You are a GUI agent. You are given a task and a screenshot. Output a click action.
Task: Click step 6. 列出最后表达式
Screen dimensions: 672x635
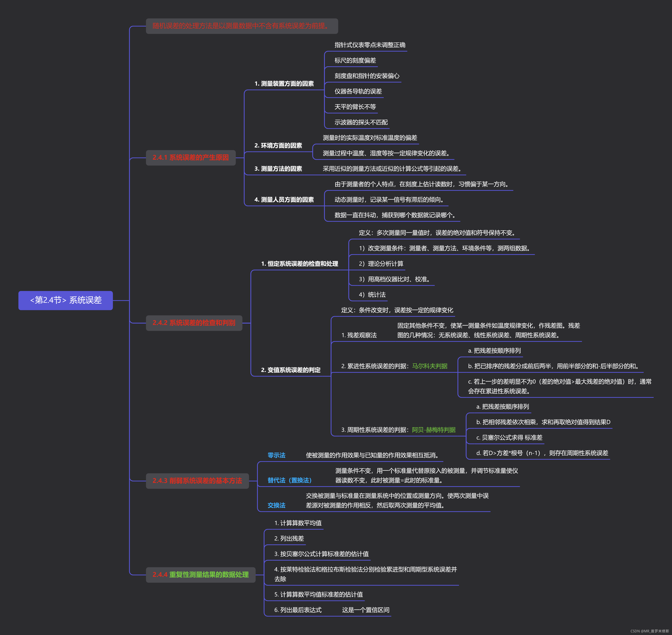click(x=298, y=610)
